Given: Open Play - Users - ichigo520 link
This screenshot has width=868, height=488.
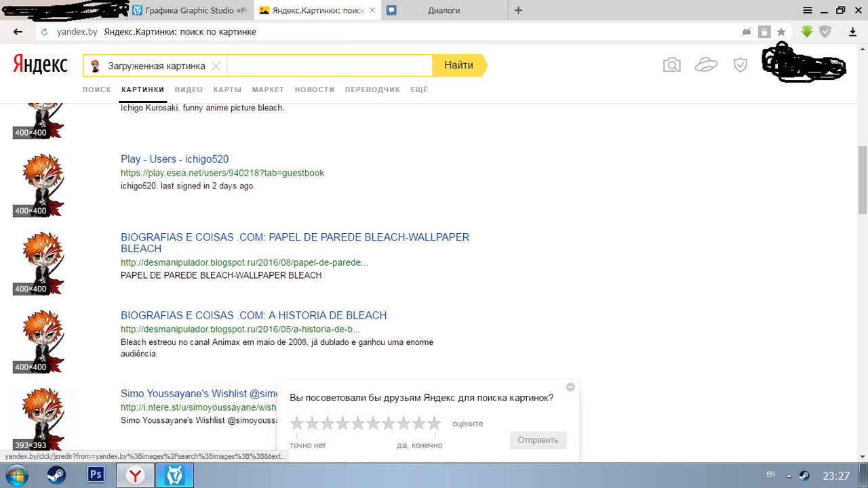Looking at the screenshot, I should (175, 159).
